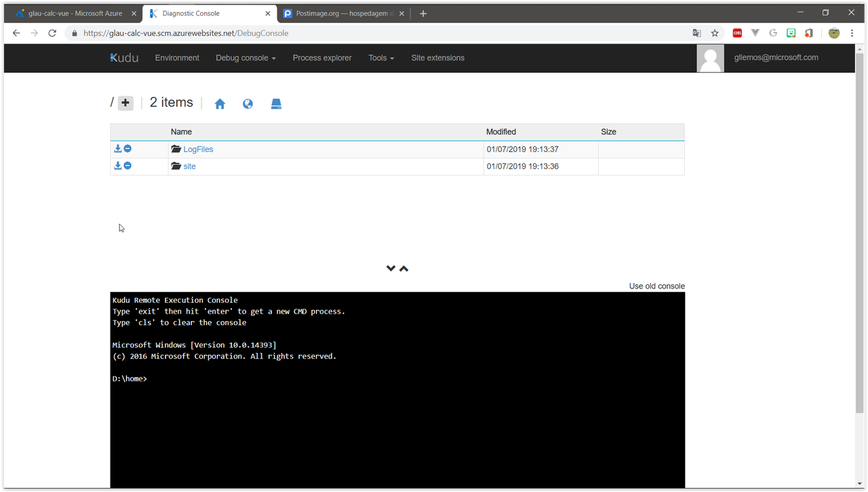Click Use old console link

click(x=656, y=286)
